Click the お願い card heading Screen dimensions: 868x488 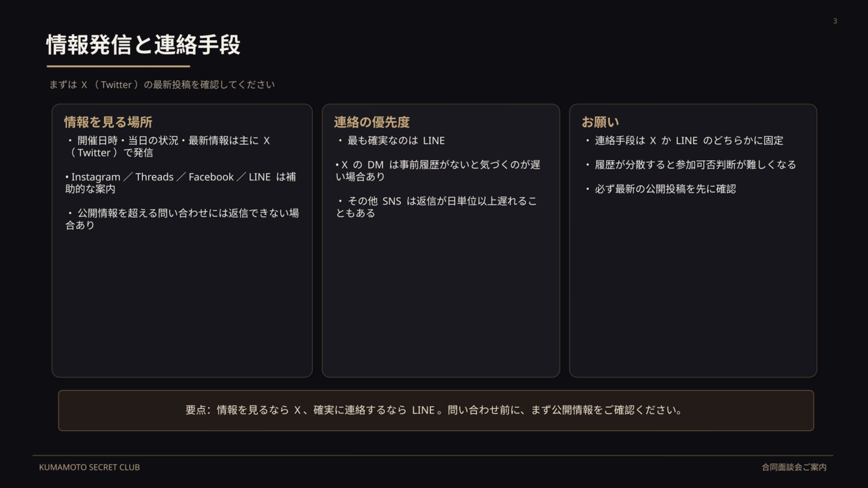click(x=600, y=122)
